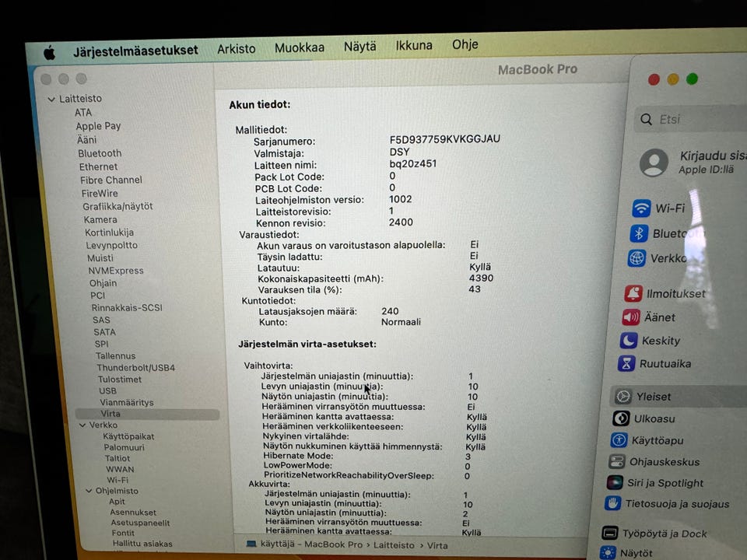Click the MacBook Pro computer icon in path bar
Image resolution: width=747 pixels, height=560 pixels.
coord(251,544)
